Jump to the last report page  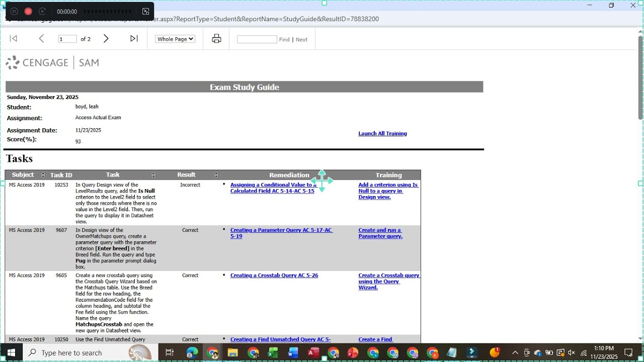point(134,39)
